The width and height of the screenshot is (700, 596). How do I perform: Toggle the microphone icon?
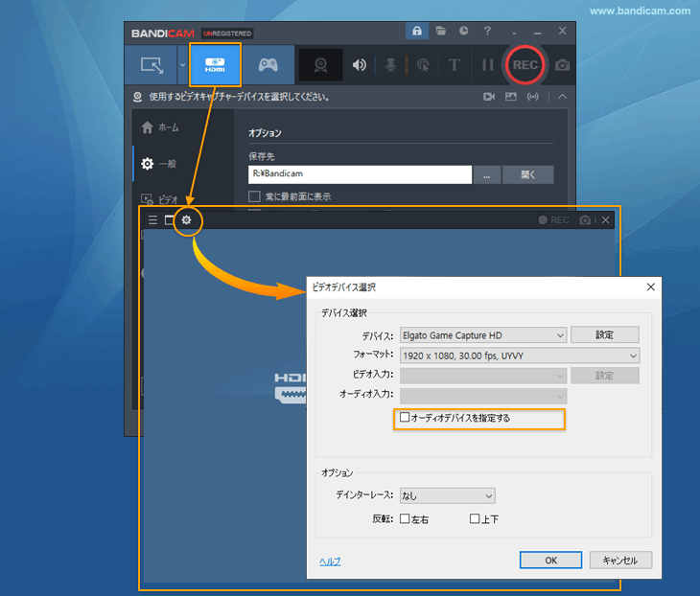click(x=390, y=65)
